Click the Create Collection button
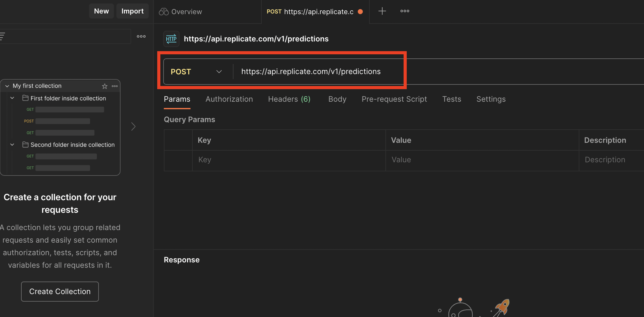Image resolution: width=644 pixels, height=317 pixels. click(x=60, y=291)
